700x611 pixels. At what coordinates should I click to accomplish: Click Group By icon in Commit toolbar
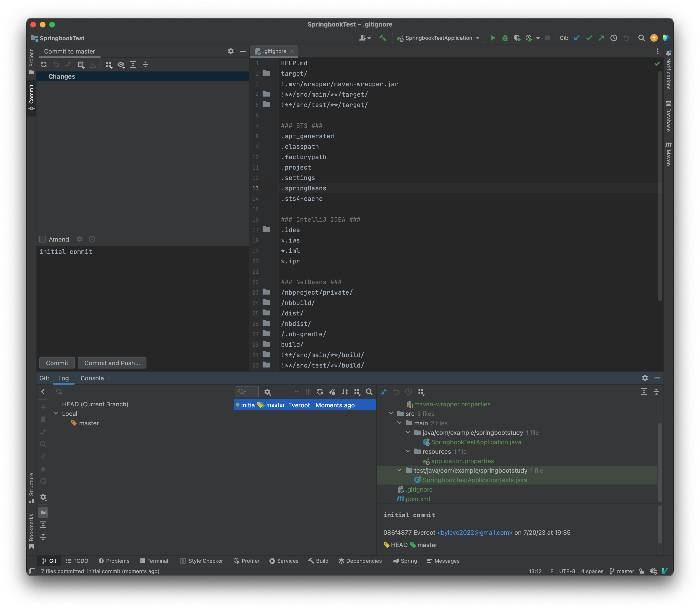point(109,64)
